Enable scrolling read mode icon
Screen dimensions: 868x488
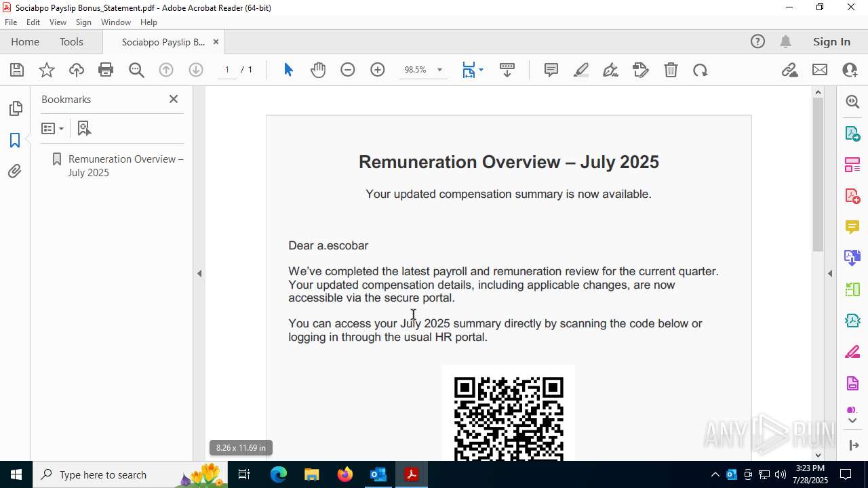[x=507, y=70]
